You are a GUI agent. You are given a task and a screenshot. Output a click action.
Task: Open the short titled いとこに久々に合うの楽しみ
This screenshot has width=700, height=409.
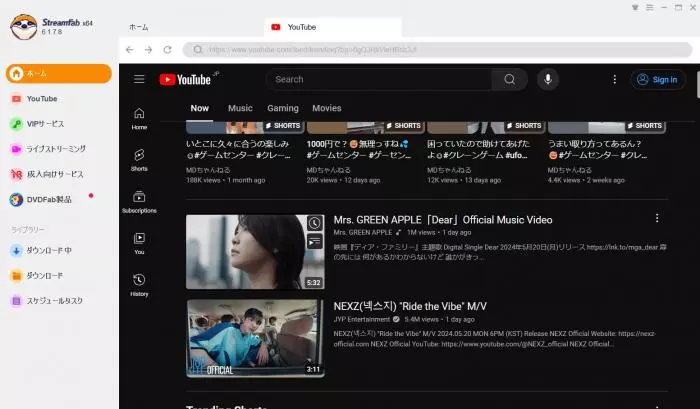[239, 149]
